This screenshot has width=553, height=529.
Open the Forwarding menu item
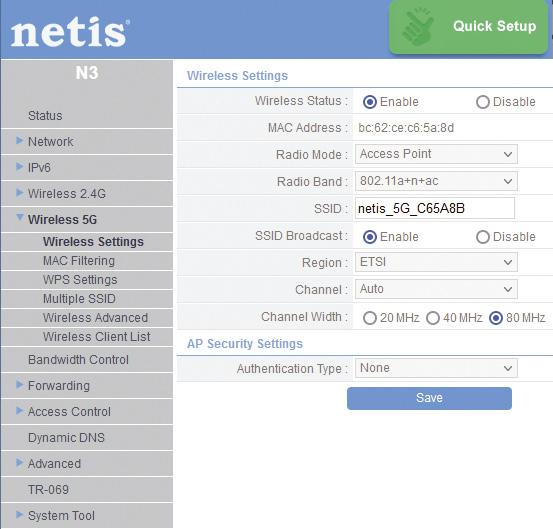(x=59, y=386)
